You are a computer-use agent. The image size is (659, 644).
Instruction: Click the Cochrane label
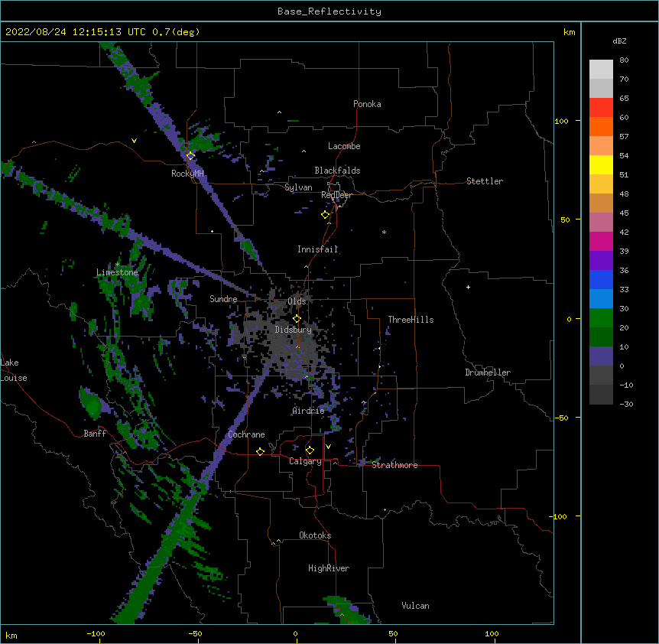tap(246, 434)
